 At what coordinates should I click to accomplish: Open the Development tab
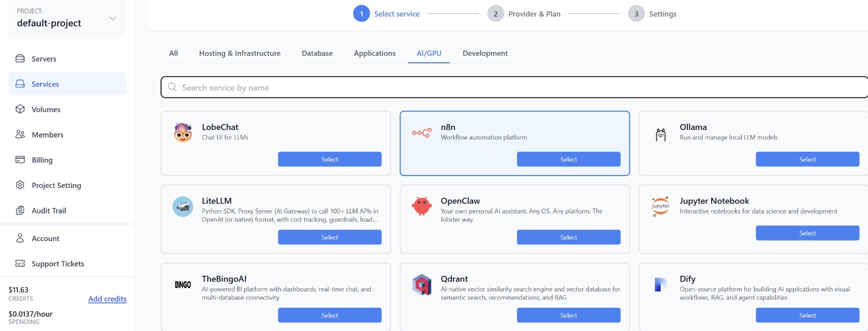(485, 53)
